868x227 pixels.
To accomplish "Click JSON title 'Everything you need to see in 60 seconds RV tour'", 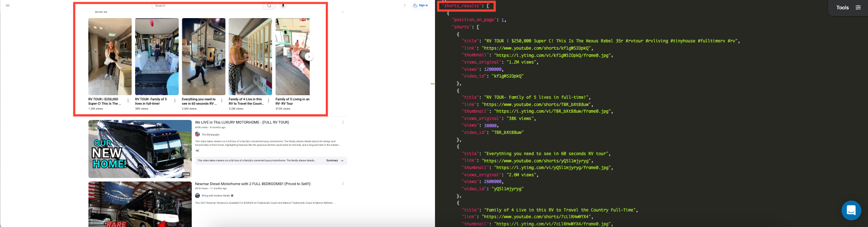I will [x=547, y=154].
